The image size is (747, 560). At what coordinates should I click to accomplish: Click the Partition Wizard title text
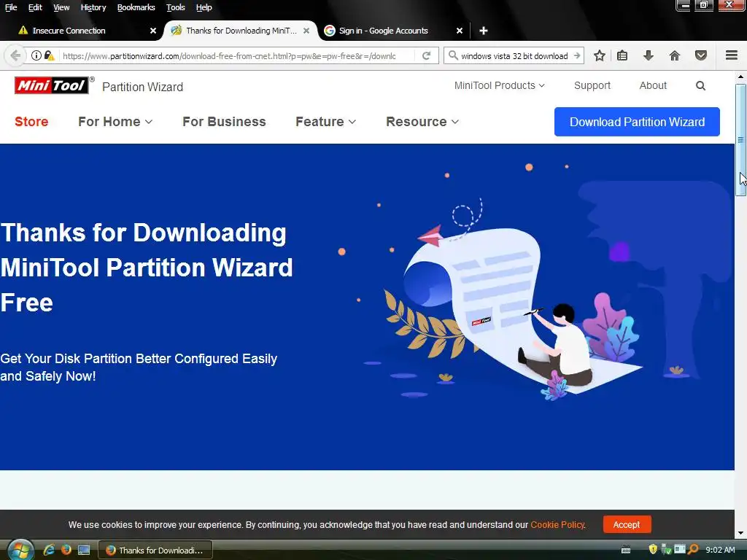pyautogui.click(x=142, y=87)
